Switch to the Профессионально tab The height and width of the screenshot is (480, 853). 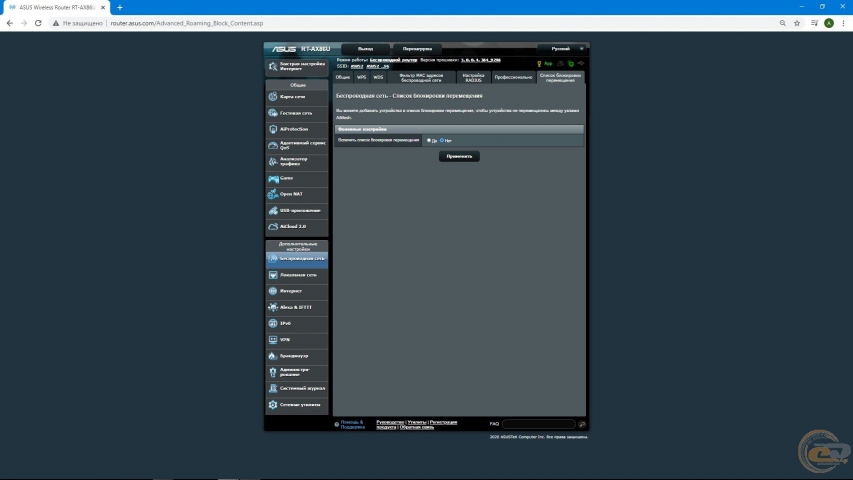click(x=514, y=77)
